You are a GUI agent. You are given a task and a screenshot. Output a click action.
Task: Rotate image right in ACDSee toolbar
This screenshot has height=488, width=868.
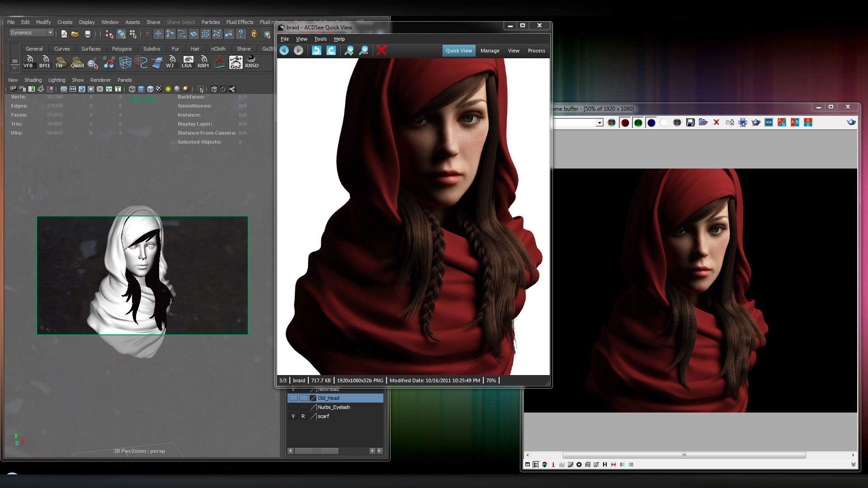[331, 51]
